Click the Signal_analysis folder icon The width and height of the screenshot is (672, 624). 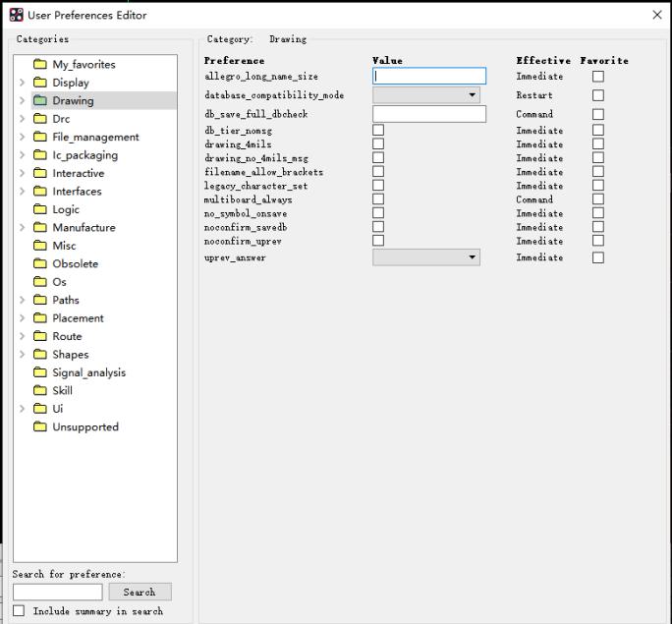[x=40, y=372]
